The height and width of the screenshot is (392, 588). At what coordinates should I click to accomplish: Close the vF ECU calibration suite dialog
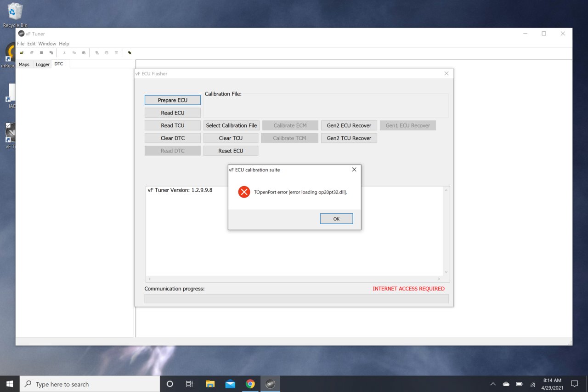pos(354,170)
